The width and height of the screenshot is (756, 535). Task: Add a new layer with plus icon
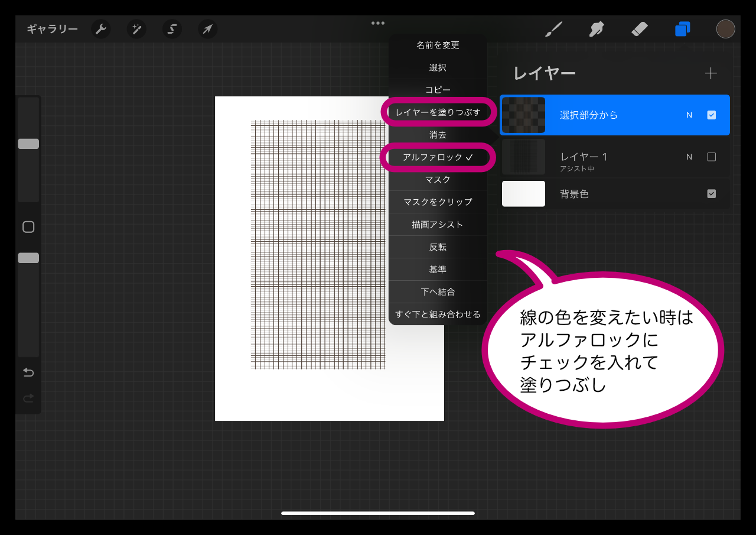tap(711, 73)
